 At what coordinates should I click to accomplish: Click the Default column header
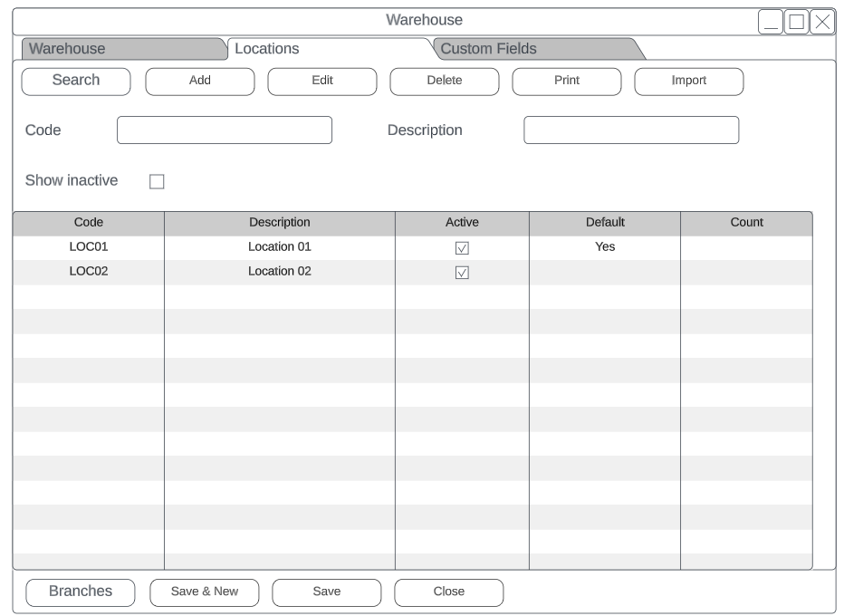pyautogui.click(x=604, y=223)
